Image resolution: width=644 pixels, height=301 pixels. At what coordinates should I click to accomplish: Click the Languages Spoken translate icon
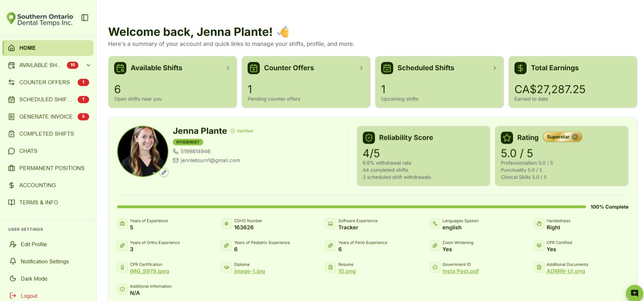click(435, 224)
